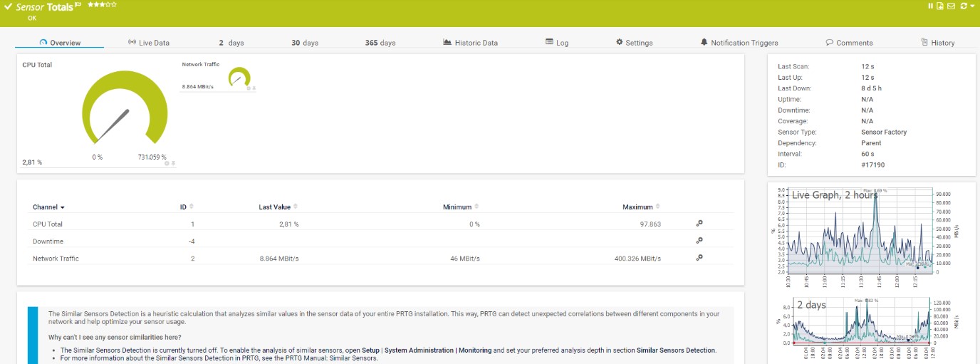980x364 pixels.
Task: Pause the sensor with the pause icon
Action: (x=930, y=6)
